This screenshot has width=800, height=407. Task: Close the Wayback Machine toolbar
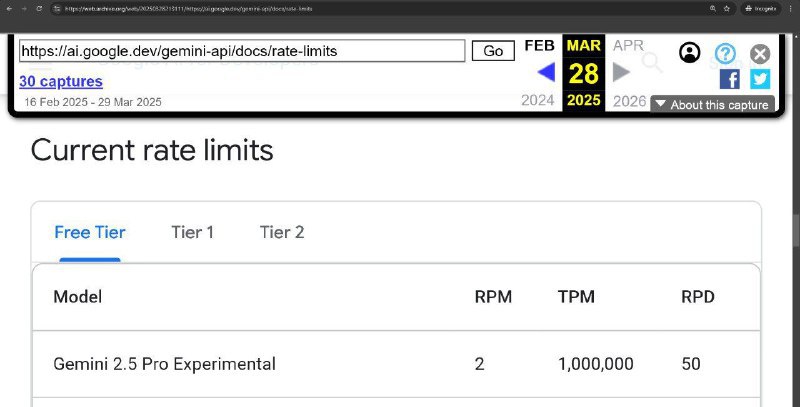tap(760, 54)
